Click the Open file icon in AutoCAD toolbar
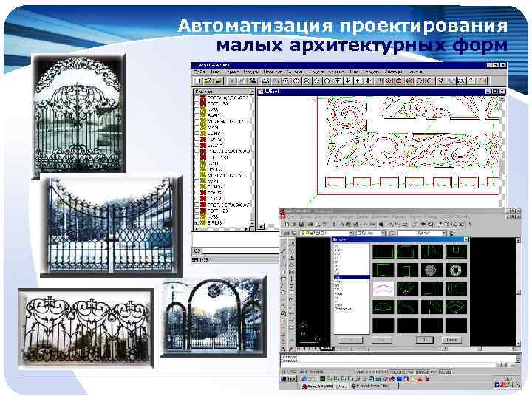This screenshot has width=532, height=399. click(x=294, y=225)
